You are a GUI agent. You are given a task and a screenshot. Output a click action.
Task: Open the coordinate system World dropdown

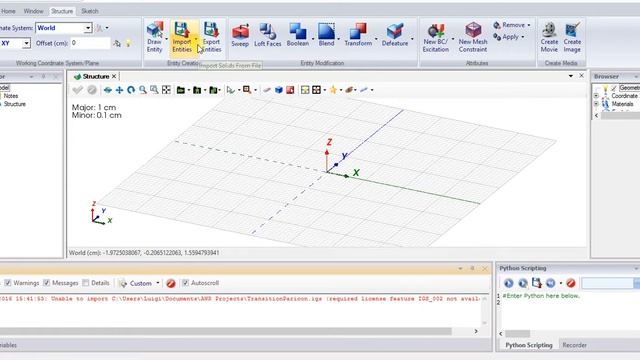[88, 28]
